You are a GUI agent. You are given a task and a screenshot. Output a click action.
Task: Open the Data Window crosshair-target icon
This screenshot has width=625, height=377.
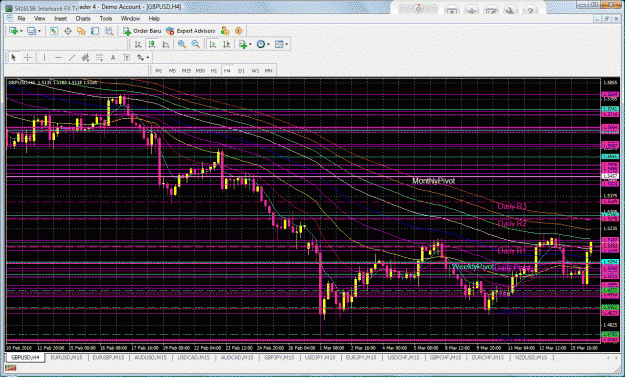(68, 31)
